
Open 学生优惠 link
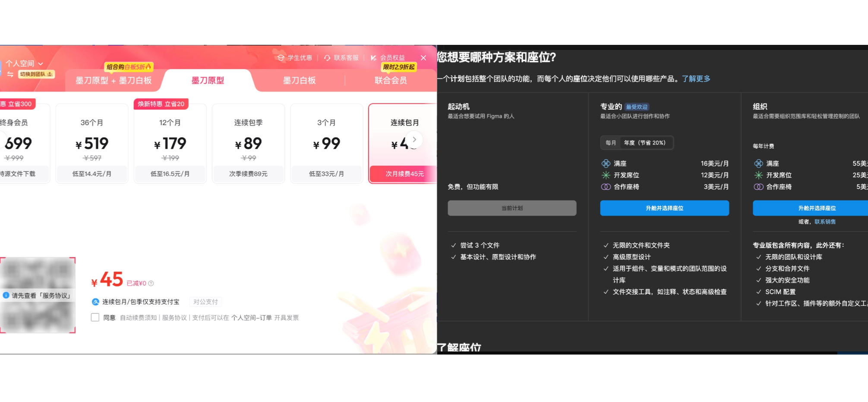tap(300, 58)
